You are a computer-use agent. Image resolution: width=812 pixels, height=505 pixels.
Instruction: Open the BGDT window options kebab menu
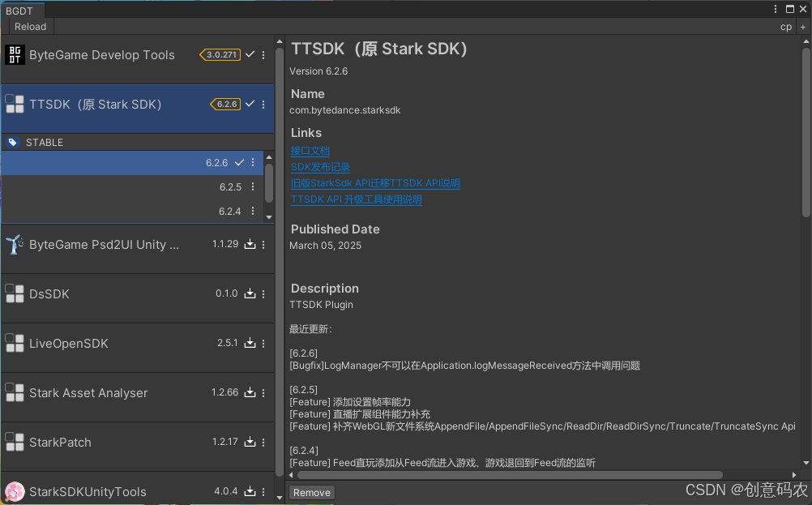776,9
